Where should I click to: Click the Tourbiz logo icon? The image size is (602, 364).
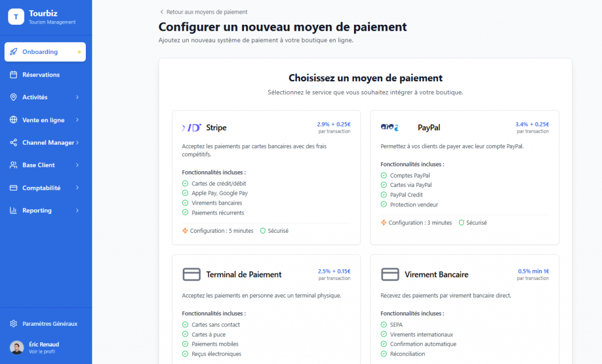click(x=15, y=17)
